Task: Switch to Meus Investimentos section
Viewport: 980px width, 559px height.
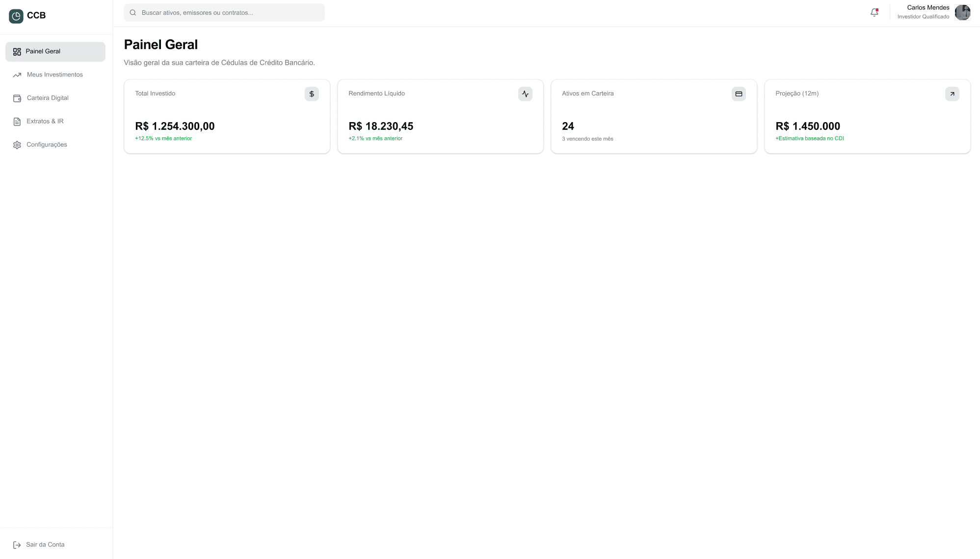Action: pos(54,74)
